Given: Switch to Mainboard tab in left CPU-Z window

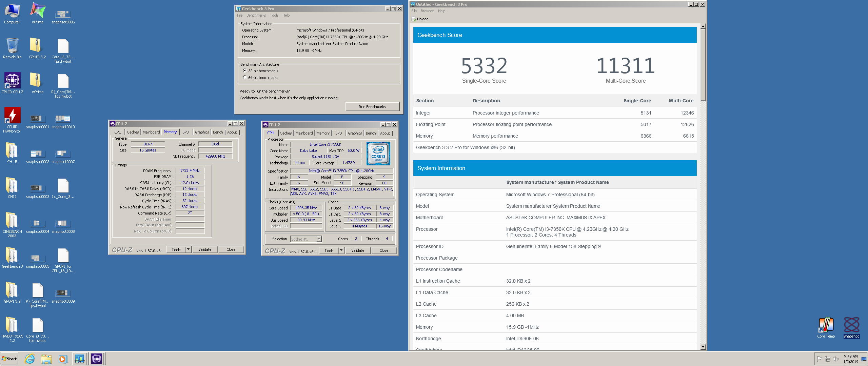Looking at the screenshot, I should click(151, 133).
